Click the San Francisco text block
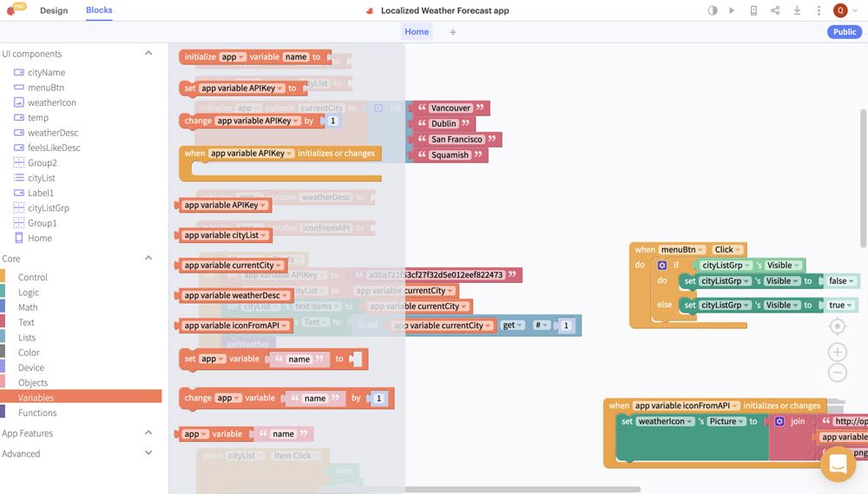This screenshot has height=494, width=868. (457, 140)
